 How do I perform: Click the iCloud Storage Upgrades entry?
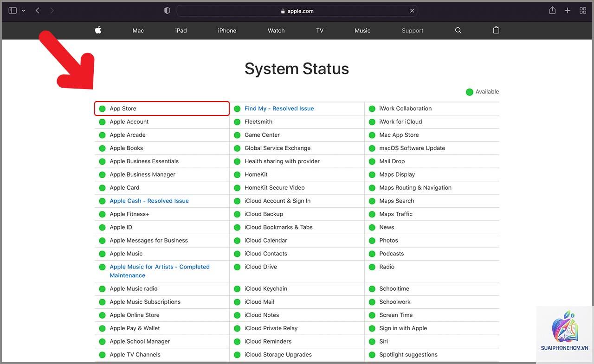278,355
